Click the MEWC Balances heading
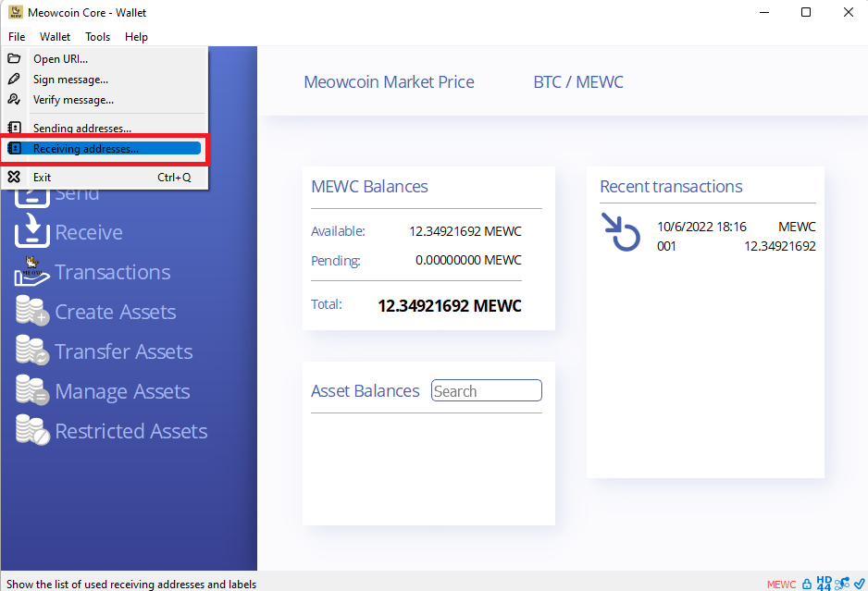The height and width of the screenshot is (591, 868). click(x=369, y=187)
